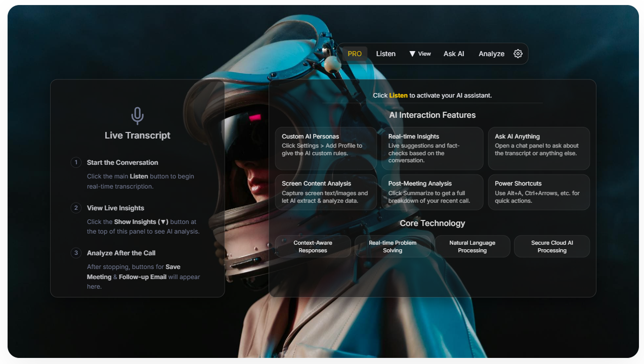Viewport: 644px width, 364px height.
Task: Select the PRO badge in the toolbar
Action: 354,53
